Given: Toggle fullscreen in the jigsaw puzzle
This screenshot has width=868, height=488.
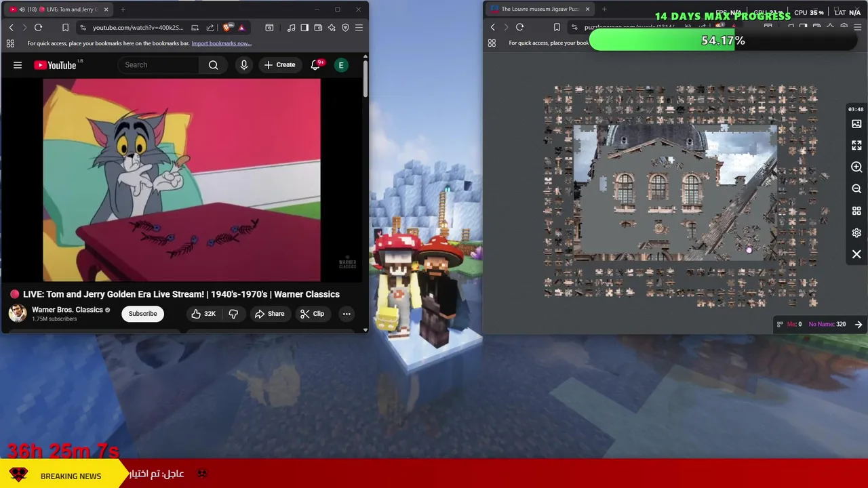Looking at the screenshot, I should pyautogui.click(x=856, y=146).
